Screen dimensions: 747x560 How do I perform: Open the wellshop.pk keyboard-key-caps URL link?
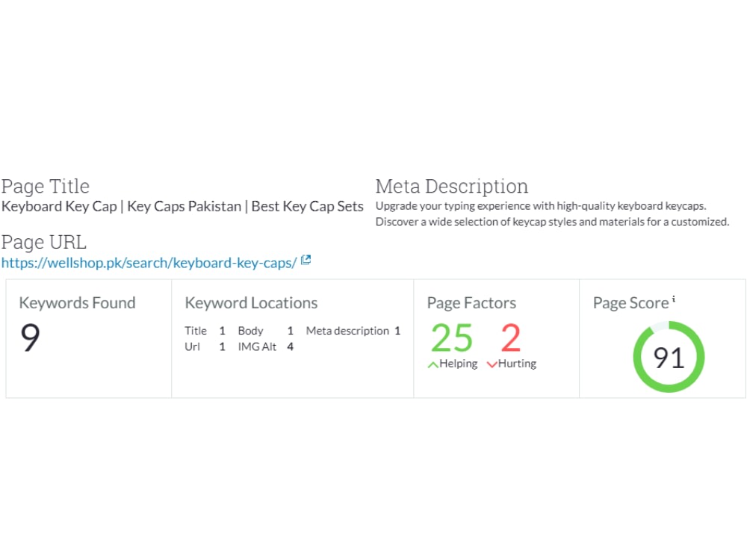tap(149, 263)
